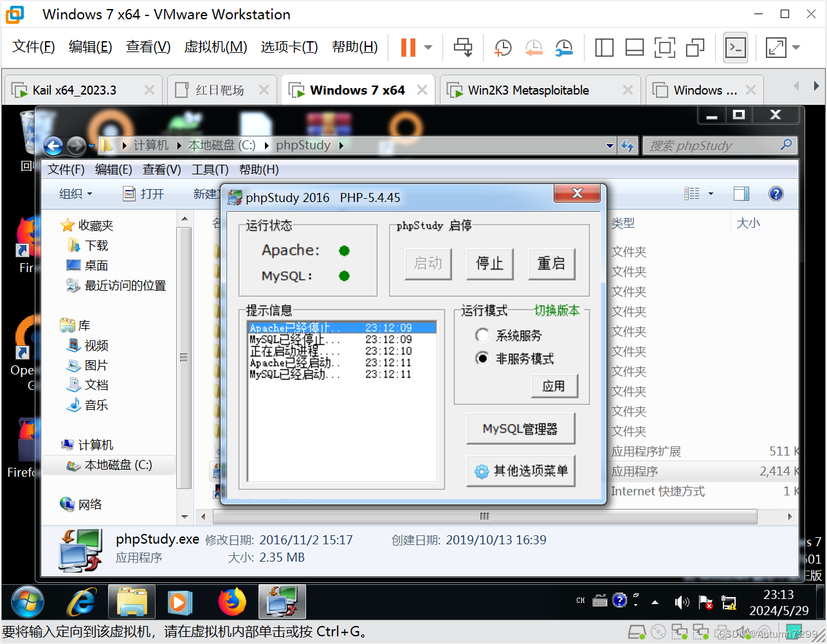The height and width of the screenshot is (644, 827).
Task: Take a VM snapshot icon
Action: pyautogui.click(x=502, y=47)
